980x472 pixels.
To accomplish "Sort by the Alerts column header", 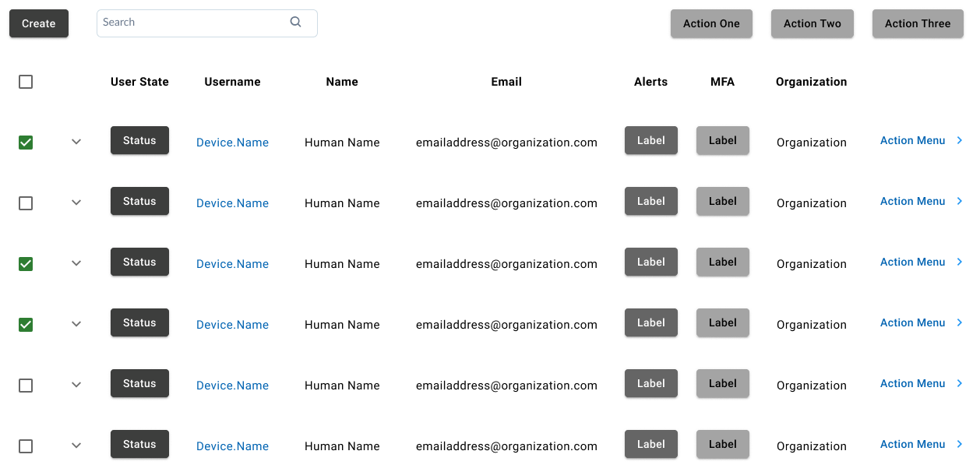I will point(650,82).
